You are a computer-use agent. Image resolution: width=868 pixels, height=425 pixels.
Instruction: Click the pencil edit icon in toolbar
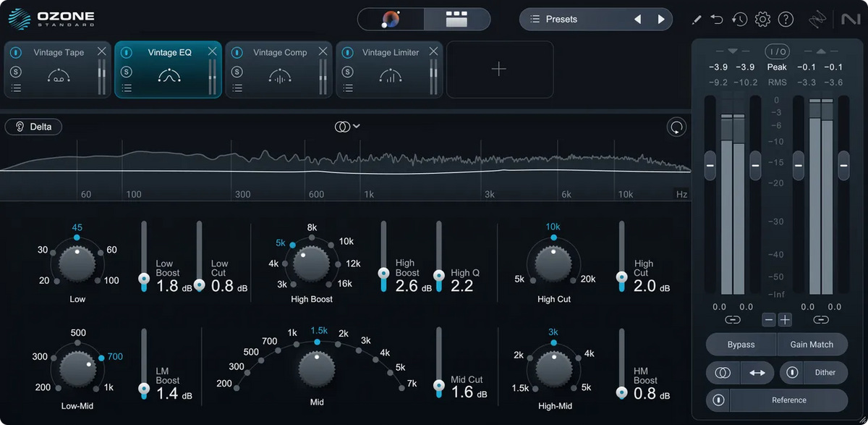coord(697,20)
